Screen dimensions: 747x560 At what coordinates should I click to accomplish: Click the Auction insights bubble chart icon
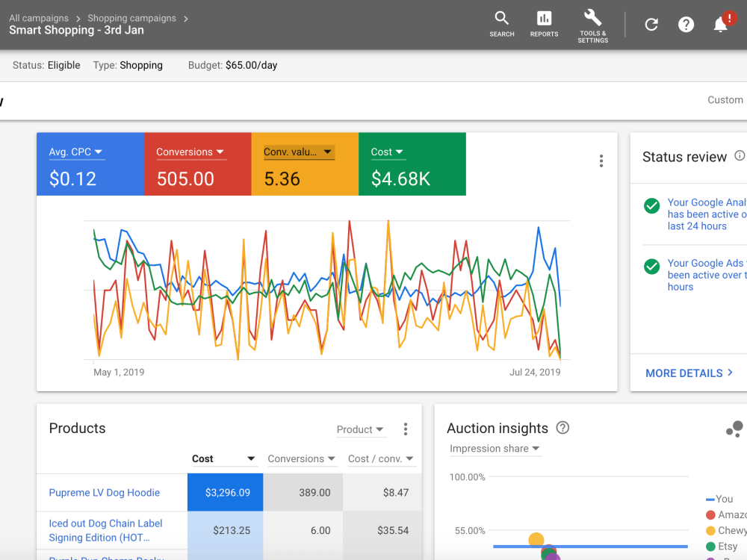(734, 429)
